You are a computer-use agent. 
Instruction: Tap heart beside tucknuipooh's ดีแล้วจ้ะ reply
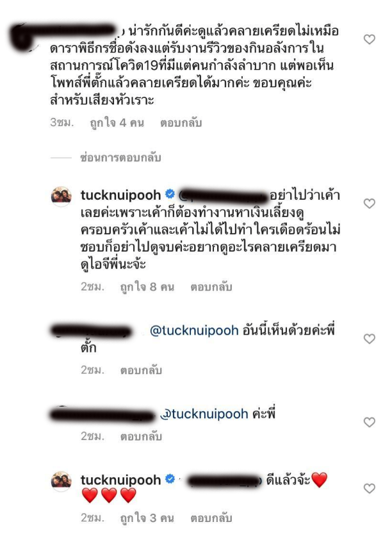click(x=370, y=488)
